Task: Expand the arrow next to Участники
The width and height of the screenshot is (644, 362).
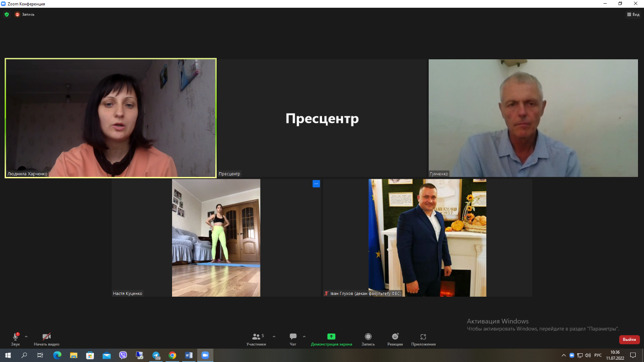Action: coord(274,337)
